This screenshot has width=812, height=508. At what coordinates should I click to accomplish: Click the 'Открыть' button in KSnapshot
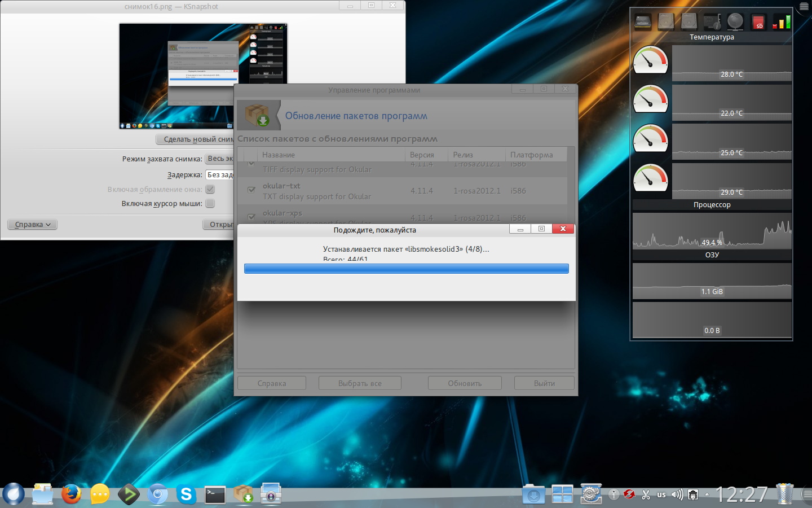(x=218, y=225)
